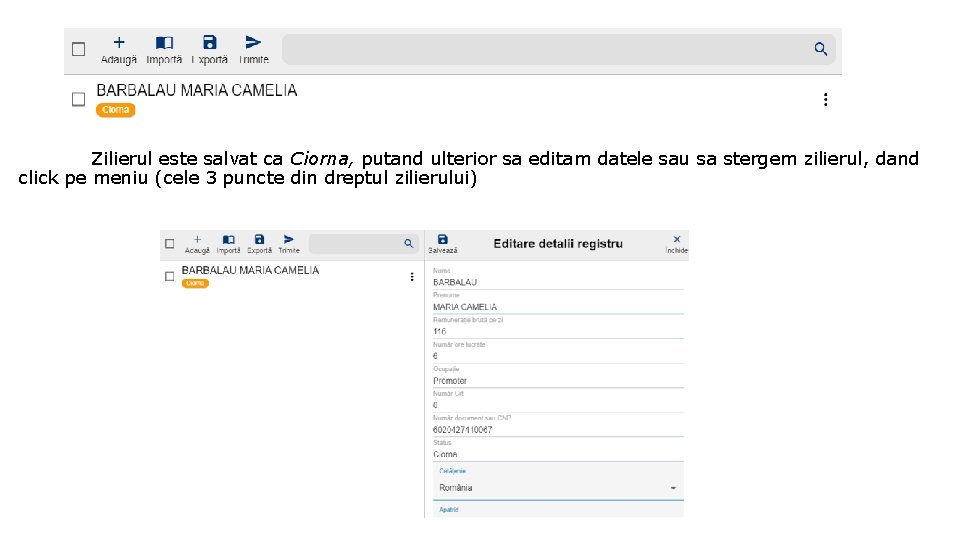Click Exportă icon in lower toolbar
The image size is (960, 540).
pos(259,239)
